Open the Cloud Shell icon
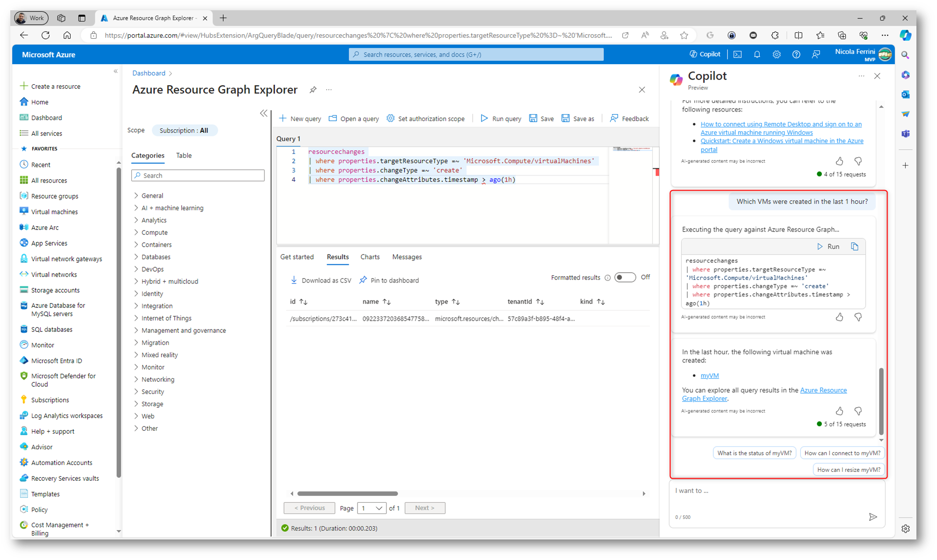Viewport: 937px width, 560px height. [x=738, y=54]
